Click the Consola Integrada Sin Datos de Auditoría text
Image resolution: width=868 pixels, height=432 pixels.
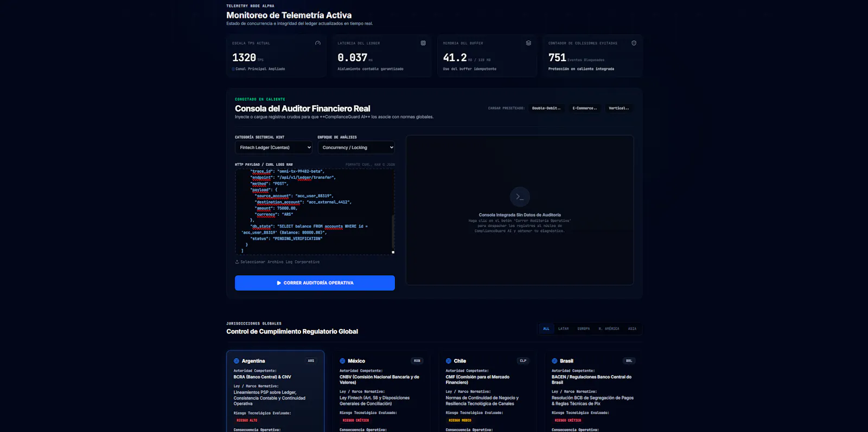point(520,215)
